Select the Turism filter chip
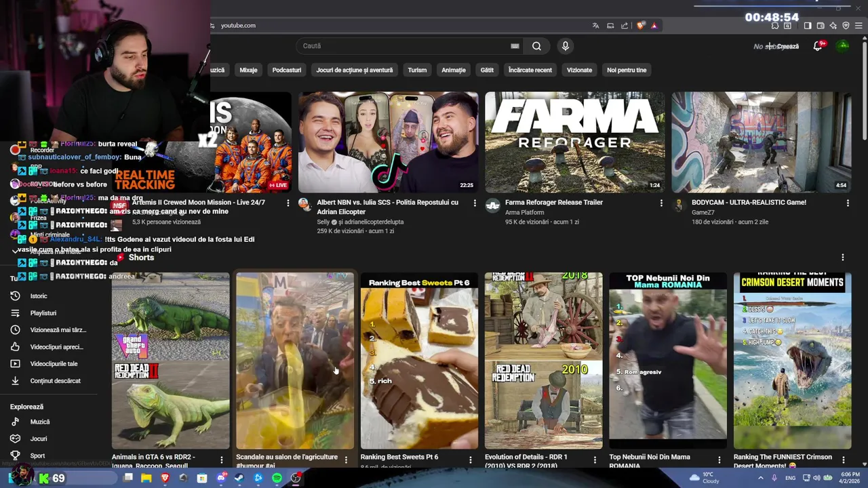 coord(417,70)
